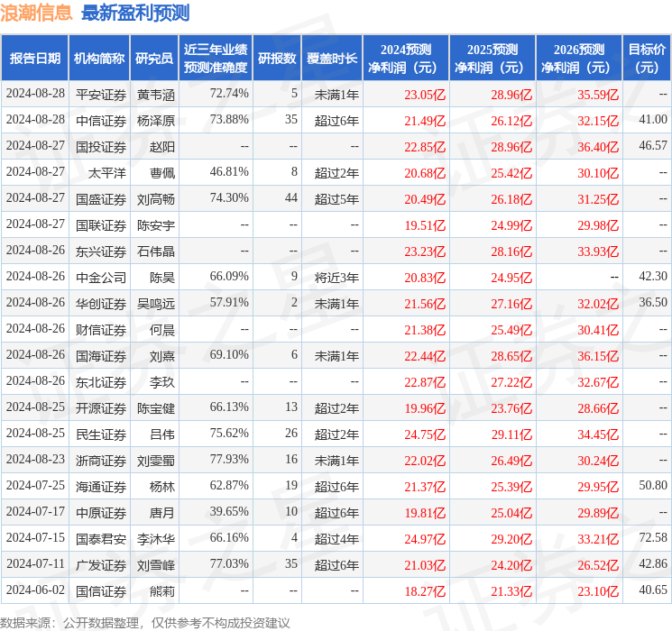This screenshot has width=672, height=631.
Task: Select the 国泰君安 institution cell
Action: click(x=101, y=538)
